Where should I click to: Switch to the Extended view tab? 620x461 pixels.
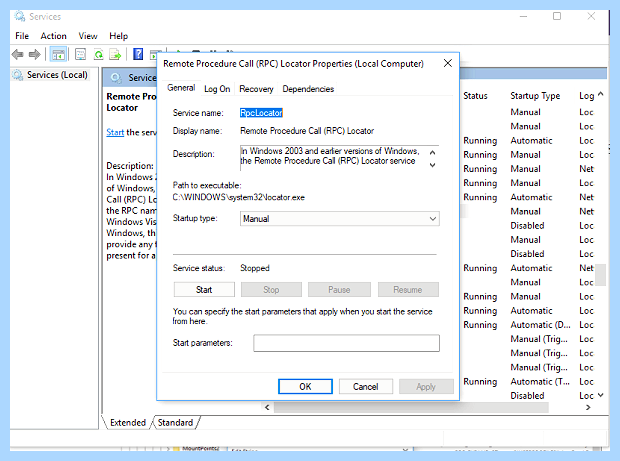pyautogui.click(x=128, y=423)
